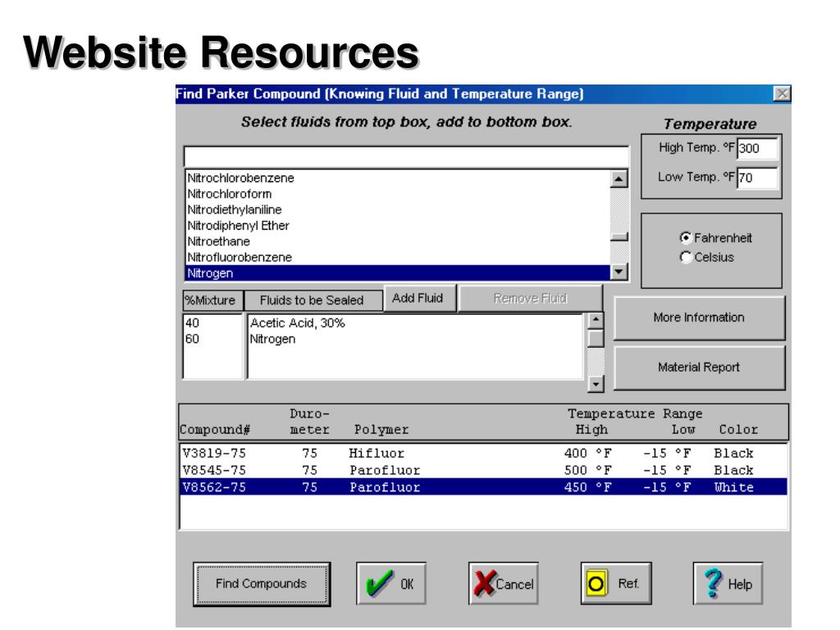Viewport: 840px width, 630px height.
Task: Open the Material Report
Action: tap(699, 367)
